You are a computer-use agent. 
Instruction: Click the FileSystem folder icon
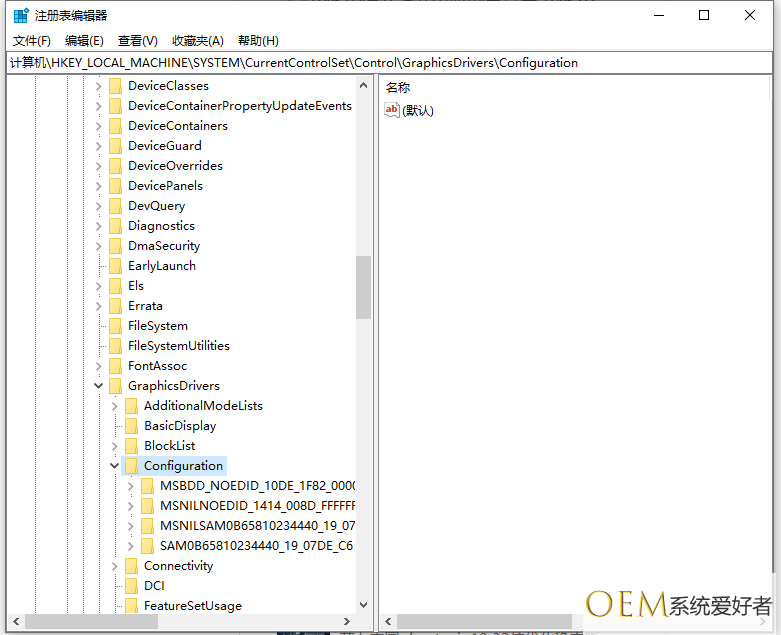pos(115,326)
